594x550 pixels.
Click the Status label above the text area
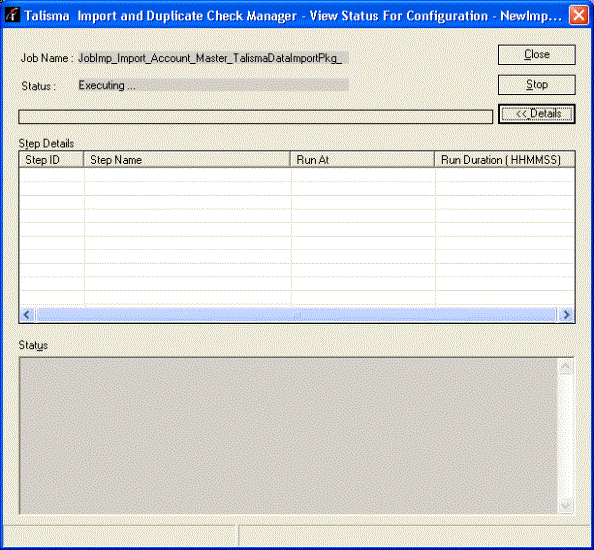(x=33, y=345)
